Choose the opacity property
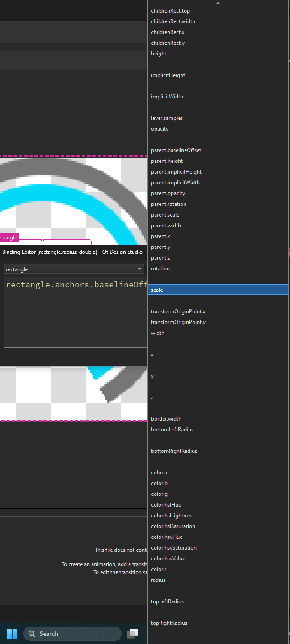 (x=160, y=129)
